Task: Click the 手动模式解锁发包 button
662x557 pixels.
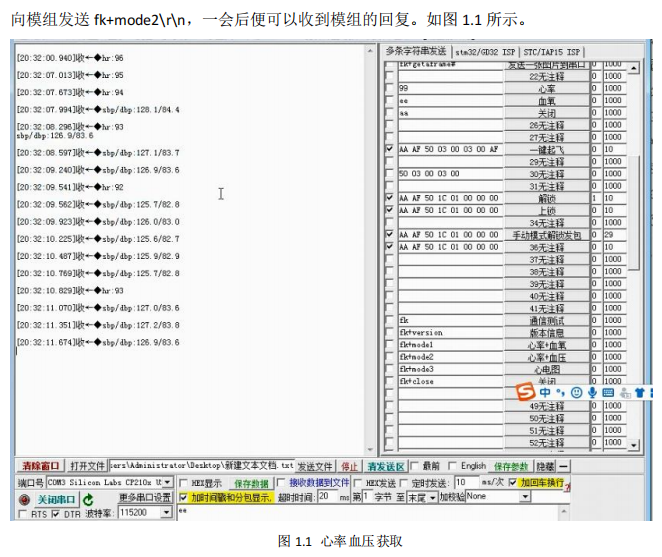Action: 547,235
